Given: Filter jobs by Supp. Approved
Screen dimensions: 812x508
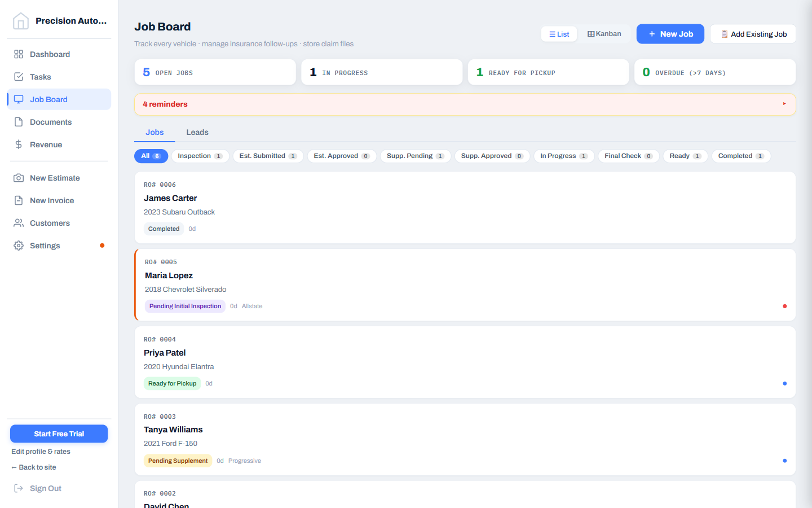Looking at the screenshot, I should click(492, 156).
